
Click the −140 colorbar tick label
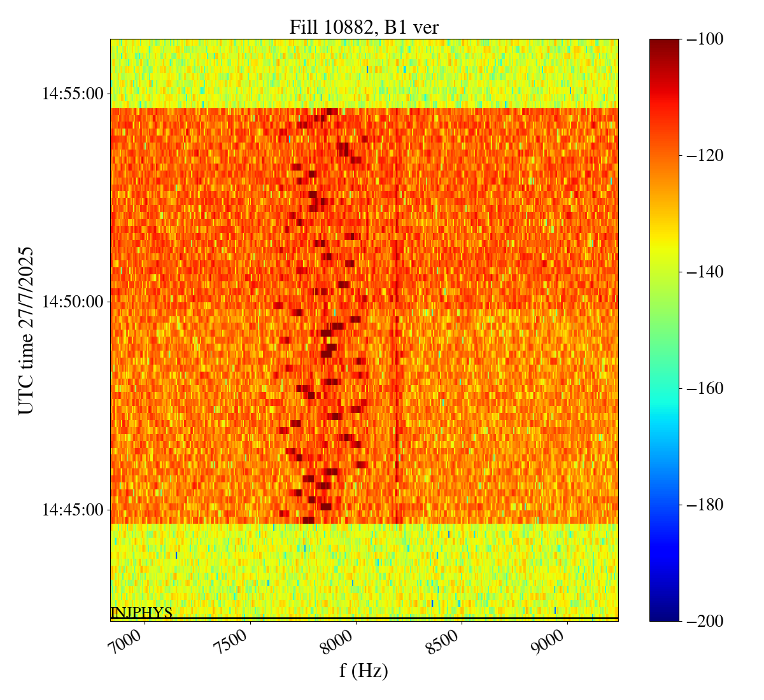[x=705, y=272]
